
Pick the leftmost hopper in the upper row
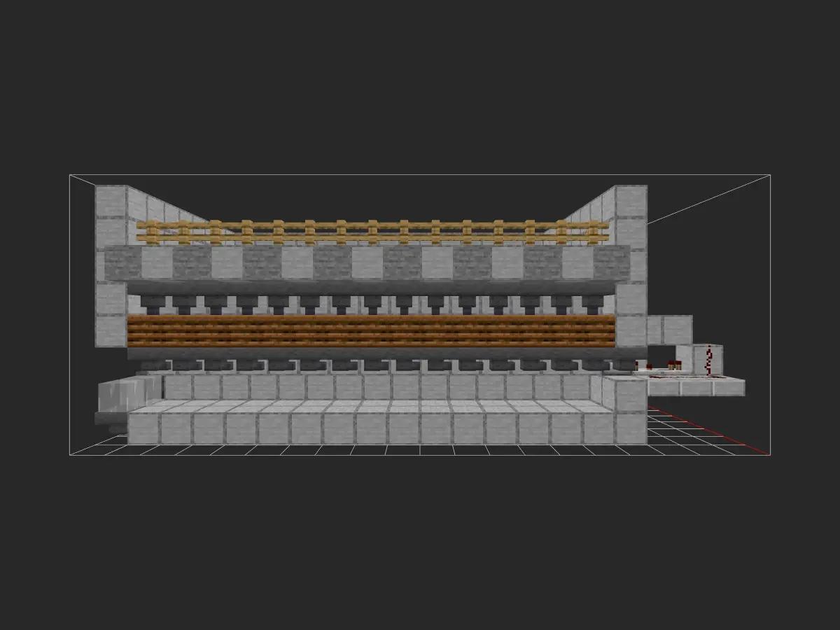pyautogui.click(x=151, y=304)
